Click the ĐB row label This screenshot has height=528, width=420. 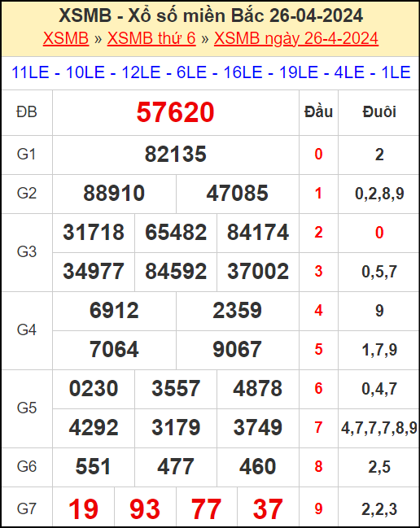point(27,112)
